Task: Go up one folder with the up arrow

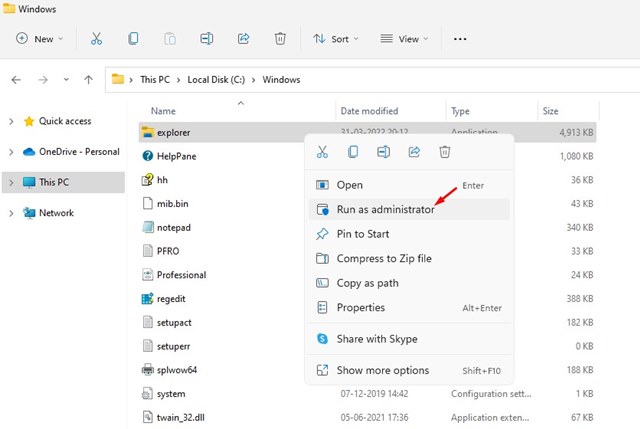Action: (x=89, y=80)
